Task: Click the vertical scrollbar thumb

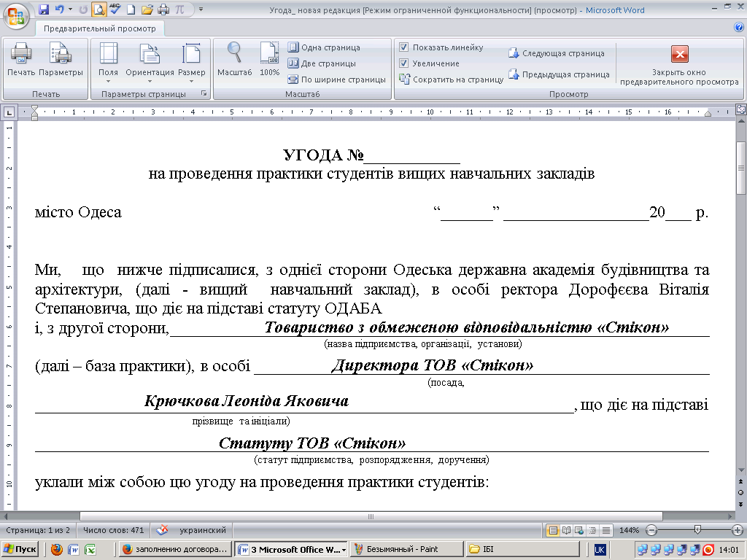Action: click(741, 168)
